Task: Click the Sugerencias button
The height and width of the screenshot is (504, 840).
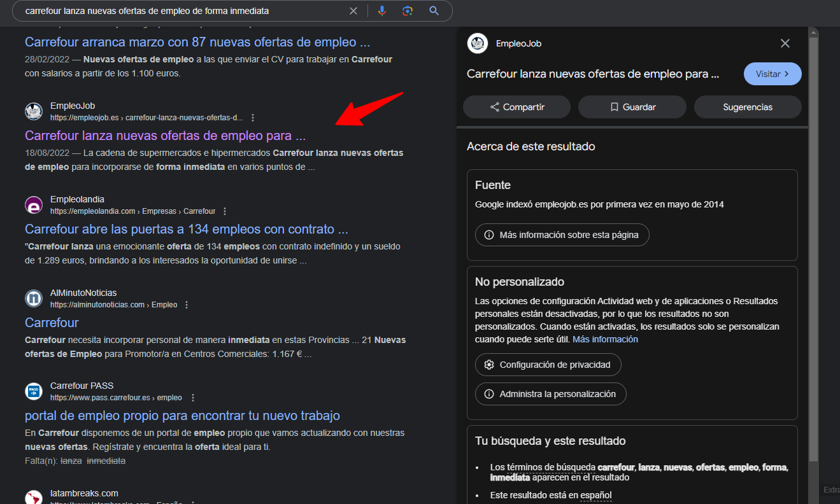Action: [x=748, y=107]
